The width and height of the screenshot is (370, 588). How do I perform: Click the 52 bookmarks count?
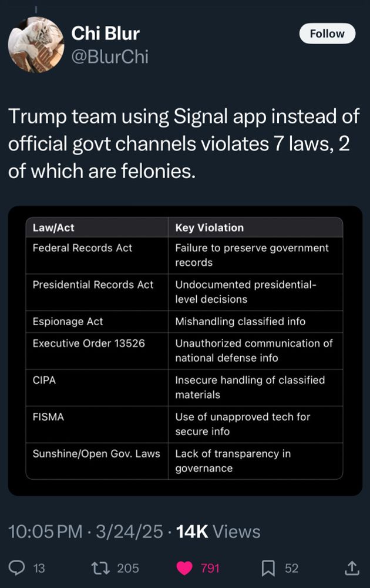(291, 568)
